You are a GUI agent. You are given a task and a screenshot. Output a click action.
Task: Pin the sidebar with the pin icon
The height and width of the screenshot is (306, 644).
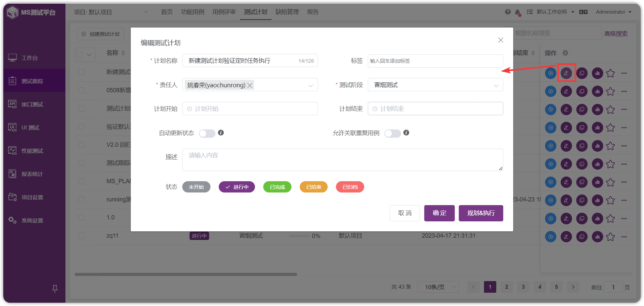(x=55, y=289)
